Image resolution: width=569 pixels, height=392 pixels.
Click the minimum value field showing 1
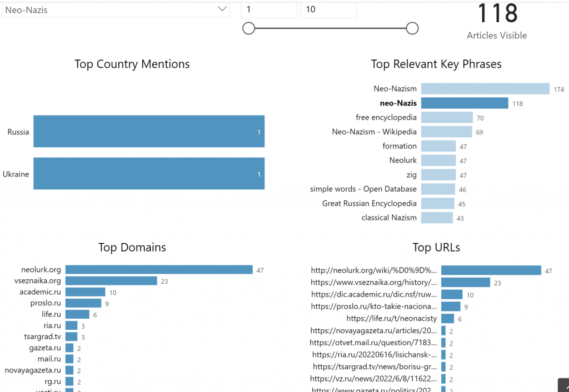(269, 10)
